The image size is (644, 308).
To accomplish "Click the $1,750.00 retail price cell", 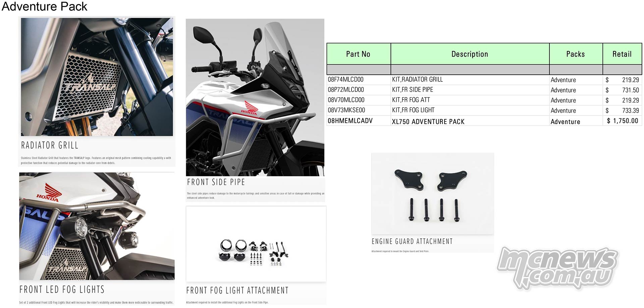I will (622, 121).
